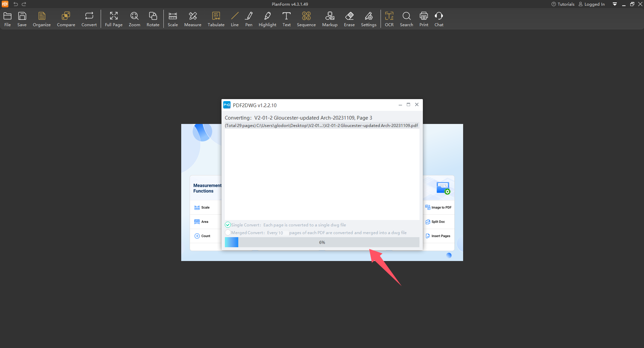644x348 pixels.
Task: Click the Split Doc button
Action: tap(435, 222)
